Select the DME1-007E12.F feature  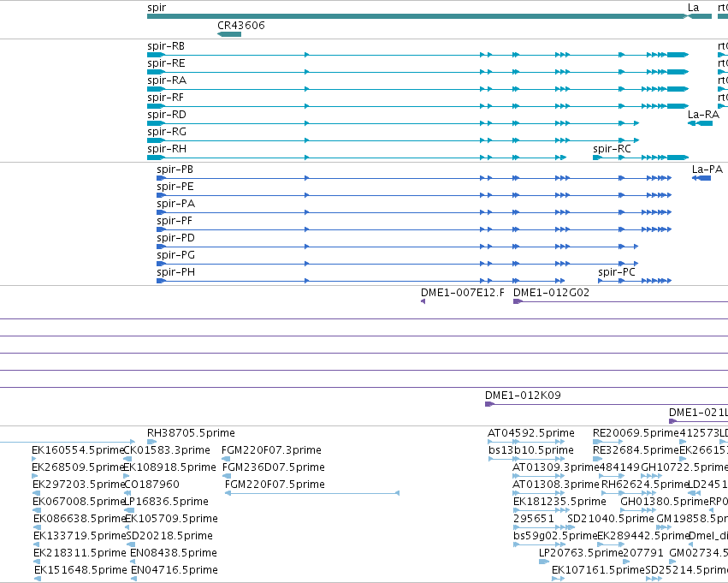423,301
